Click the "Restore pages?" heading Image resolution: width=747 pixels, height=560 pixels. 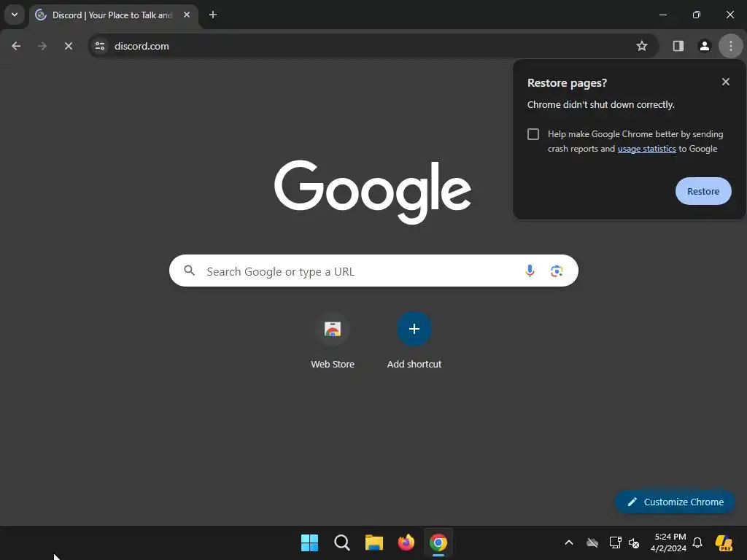[x=567, y=83]
